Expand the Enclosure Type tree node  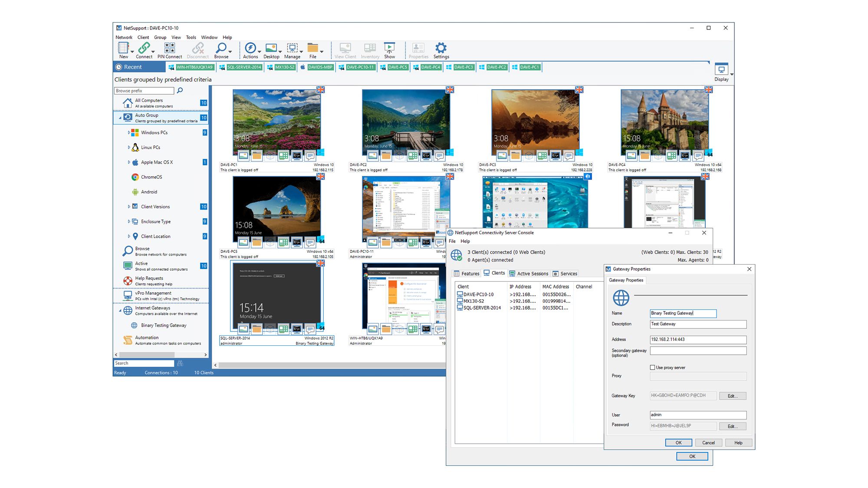pyautogui.click(x=129, y=221)
